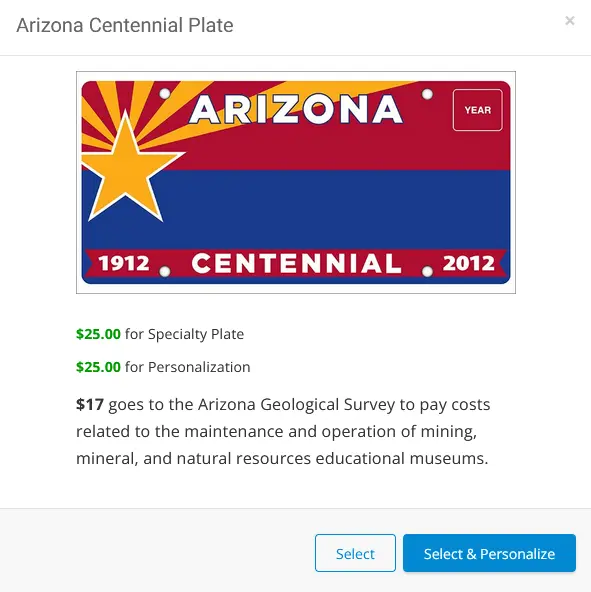Click the Arizona Geological Survey description text
Viewport: 591px width, 592px height.
[x=283, y=431]
